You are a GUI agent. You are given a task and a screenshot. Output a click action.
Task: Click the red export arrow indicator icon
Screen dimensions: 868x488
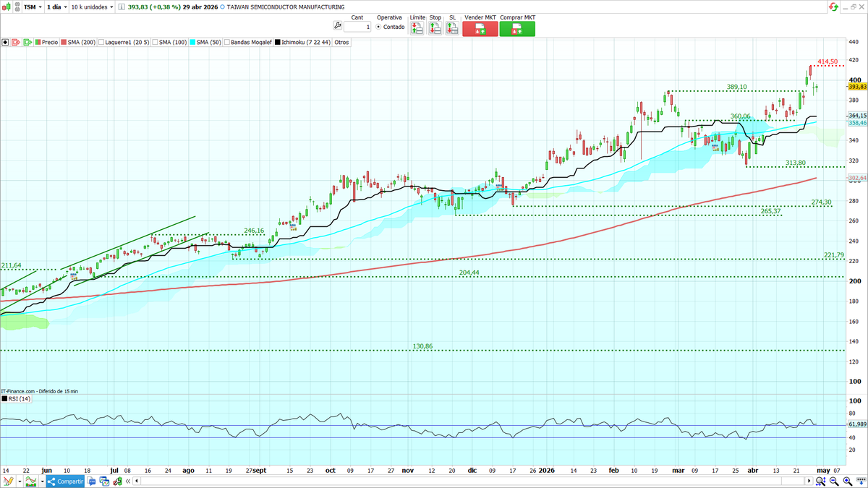point(16,42)
